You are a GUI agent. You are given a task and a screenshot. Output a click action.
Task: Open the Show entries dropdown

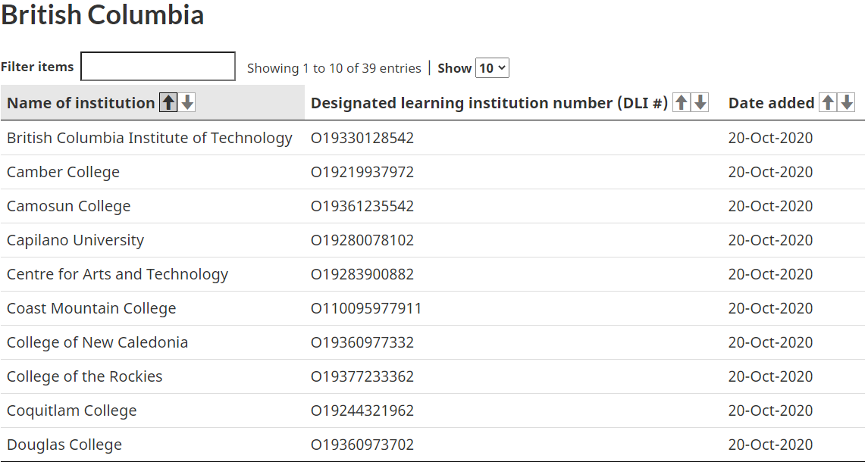tap(492, 68)
